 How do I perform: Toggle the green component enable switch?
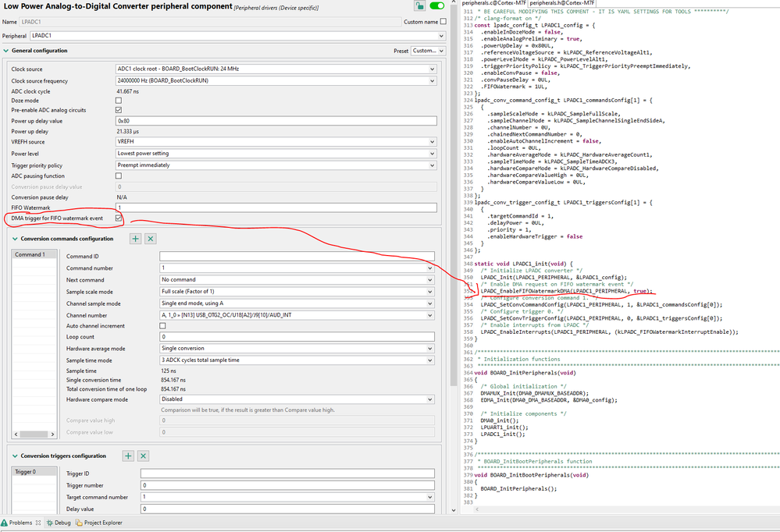tap(436, 5)
